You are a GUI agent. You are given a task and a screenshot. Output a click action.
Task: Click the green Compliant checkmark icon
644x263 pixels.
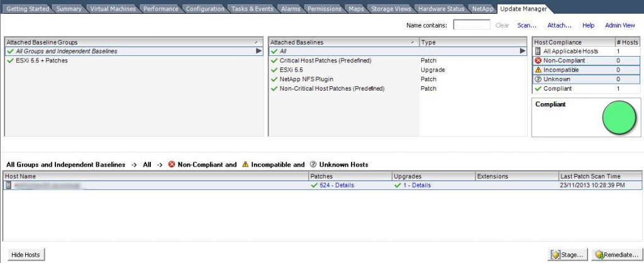click(538, 89)
